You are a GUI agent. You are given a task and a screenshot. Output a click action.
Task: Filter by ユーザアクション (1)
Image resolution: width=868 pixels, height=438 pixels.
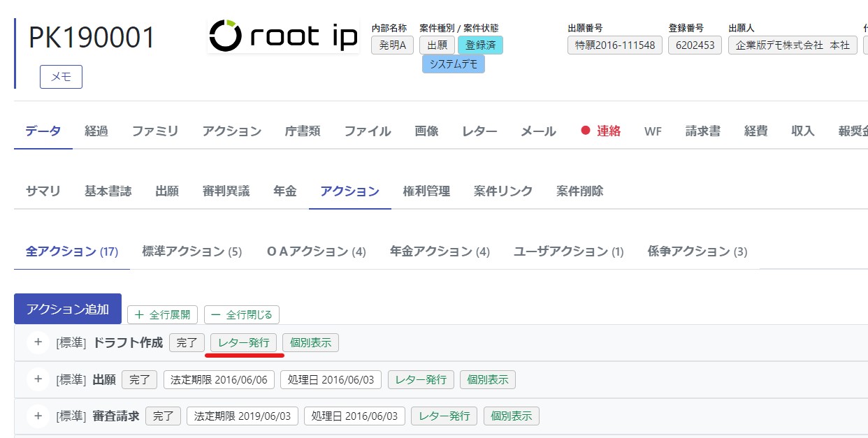(569, 251)
